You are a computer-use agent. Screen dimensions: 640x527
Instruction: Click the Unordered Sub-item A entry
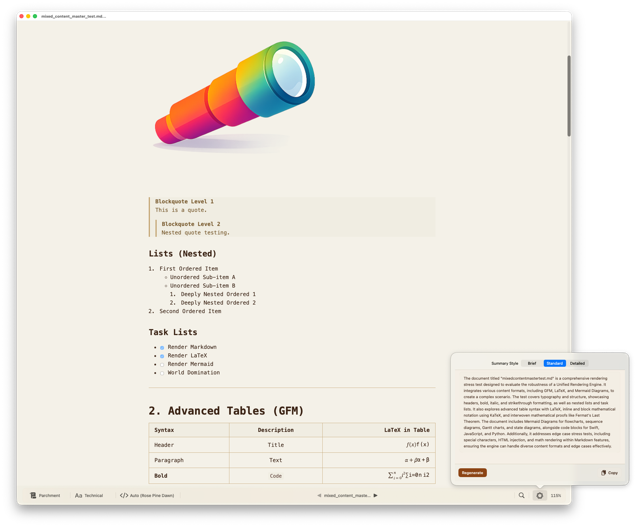tap(202, 277)
